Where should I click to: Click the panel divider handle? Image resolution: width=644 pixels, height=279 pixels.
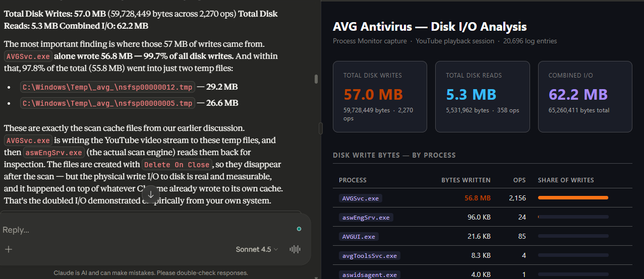click(320, 129)
